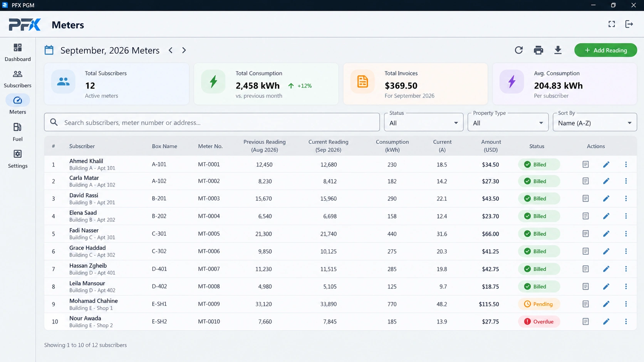The width and height of the screenshot is (644, 362).
Task: Click the Overdue status badge for Nour Awada
Action: tap(539, 322)
